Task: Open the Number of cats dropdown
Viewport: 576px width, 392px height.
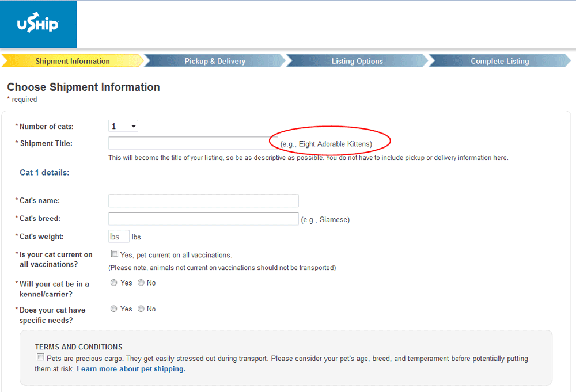Action: click(123, 126)
